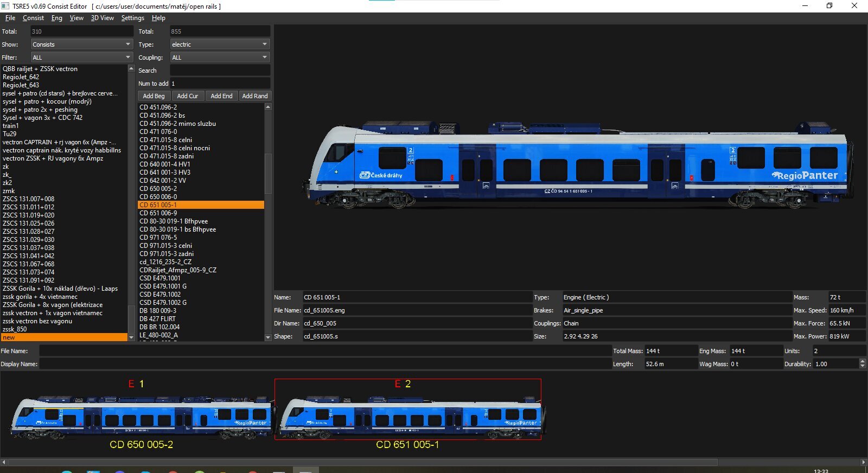The width and height of the screenshot is (868, 473).
Task: Select 'CD 650 005-2' in the engine list
Action: 201,189
